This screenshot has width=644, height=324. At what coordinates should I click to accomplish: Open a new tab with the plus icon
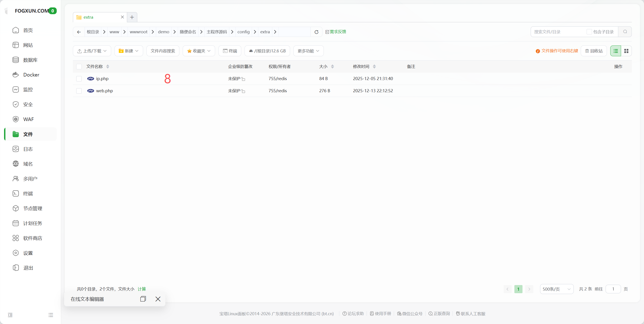[132, 17]
